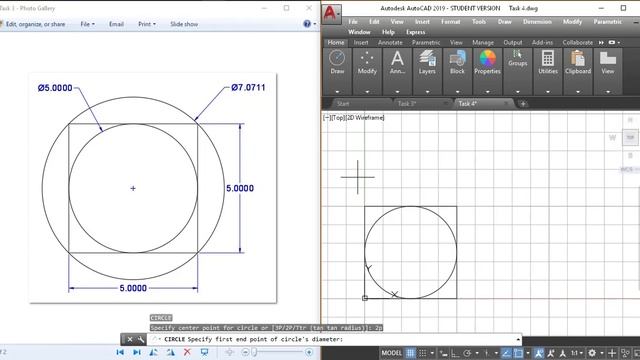Screen dimensions: 640x360
Task: Open the View ribbon panel icon
Action: tap(608, 58)
